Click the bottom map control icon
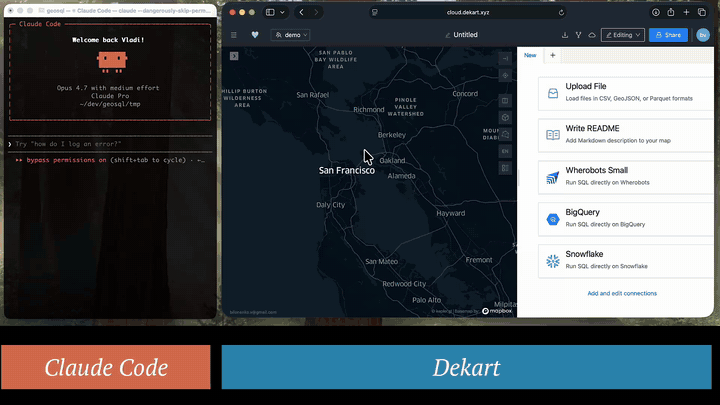This screenshot has width=720, height=405. click(505, 168)
